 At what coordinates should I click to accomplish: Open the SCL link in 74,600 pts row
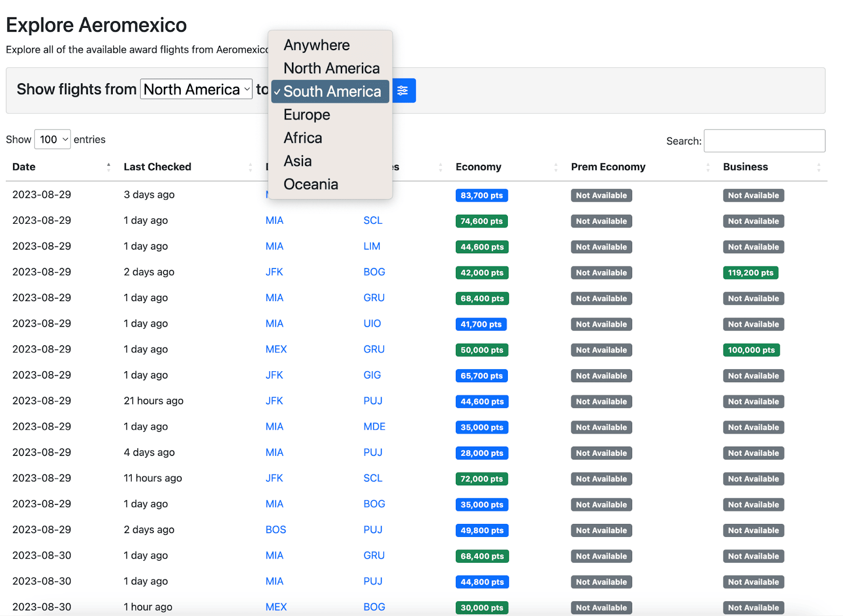373,221
